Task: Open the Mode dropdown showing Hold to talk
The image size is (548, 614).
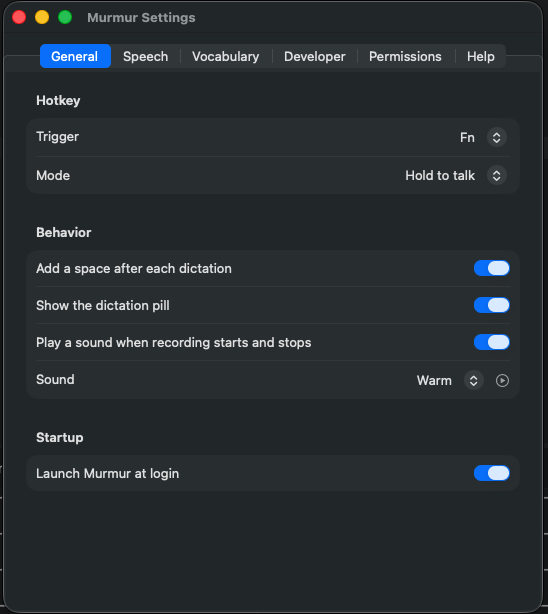Action: (x=496, y=175)
